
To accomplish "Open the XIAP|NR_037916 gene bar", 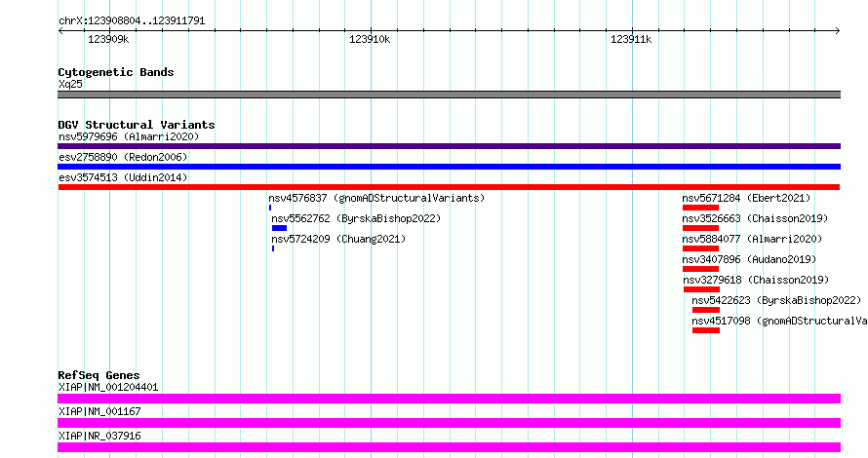I will click(449, 447).
